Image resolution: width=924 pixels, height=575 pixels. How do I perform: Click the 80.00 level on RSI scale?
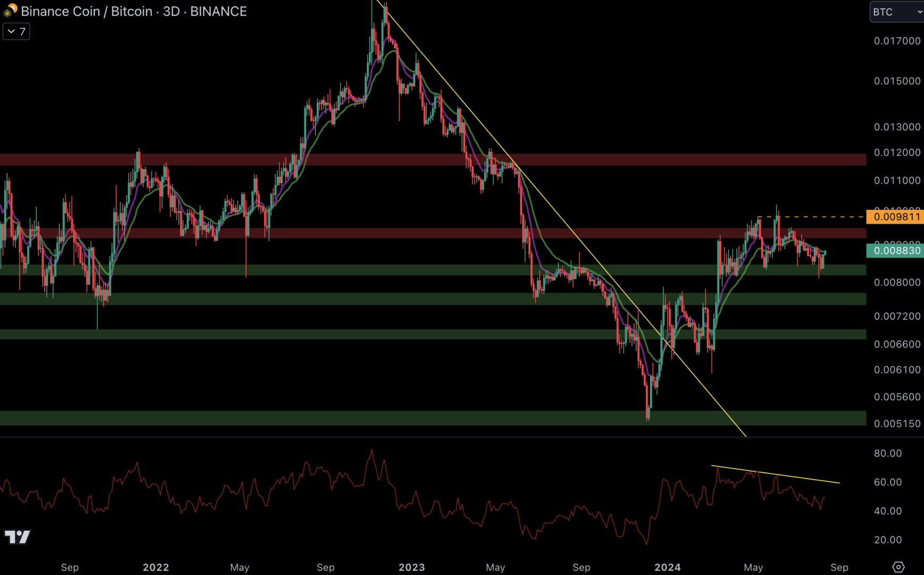pos(887,454)
